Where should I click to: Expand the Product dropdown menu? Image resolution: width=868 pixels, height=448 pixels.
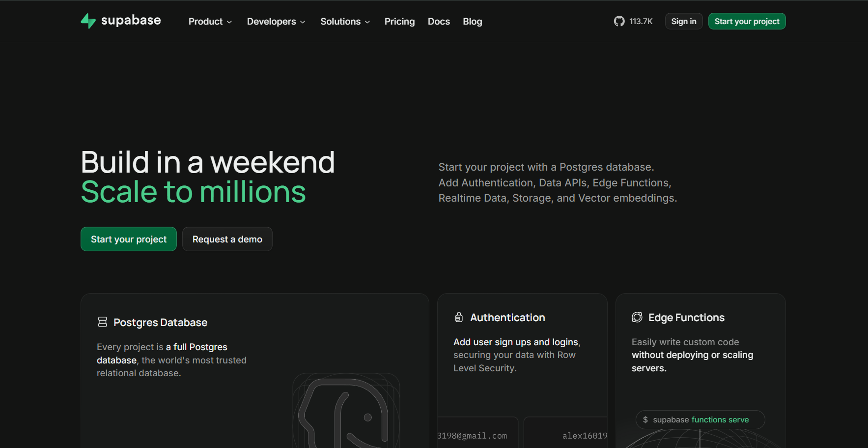pos(210,22)
